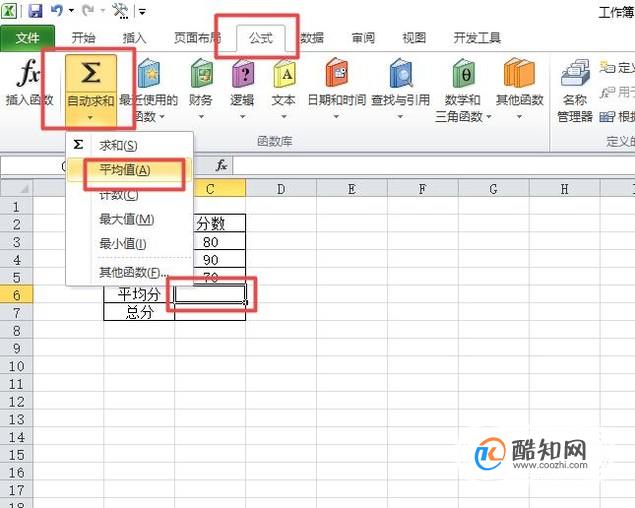This screenshot has height=508, width=635.
Task: Expand the Text functions dropdown arrow
Action: (284, 117)
